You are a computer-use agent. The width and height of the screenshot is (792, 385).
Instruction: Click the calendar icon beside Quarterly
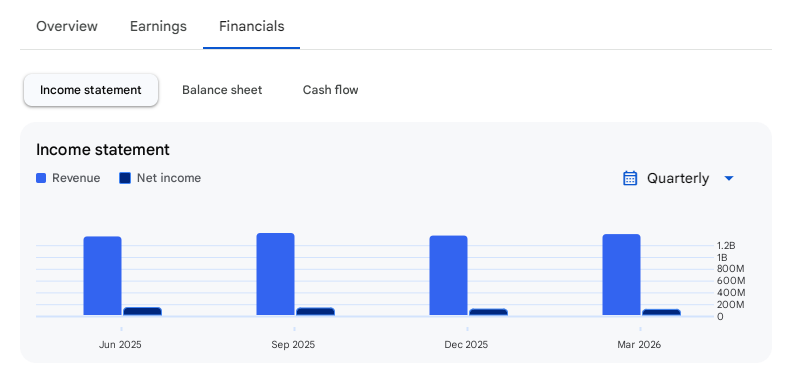tap(630, 178)
